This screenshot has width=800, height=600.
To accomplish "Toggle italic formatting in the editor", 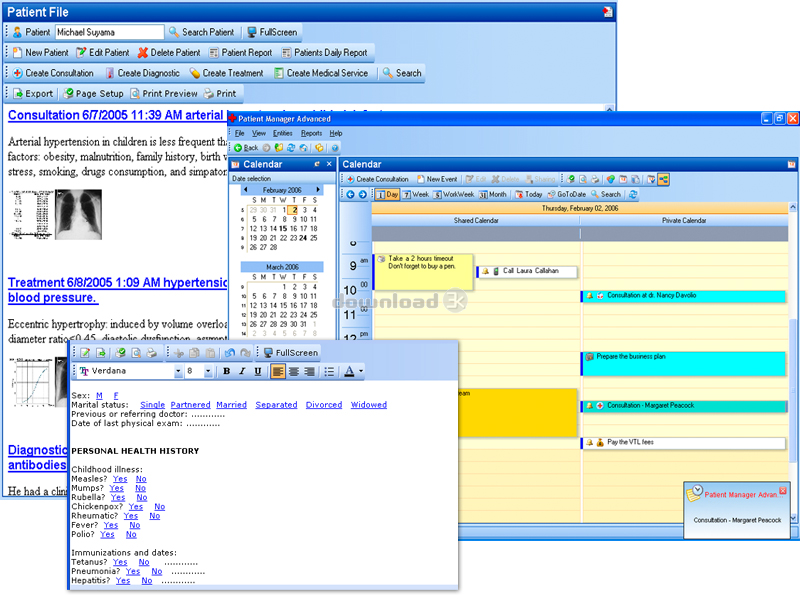I will (242, 371).
